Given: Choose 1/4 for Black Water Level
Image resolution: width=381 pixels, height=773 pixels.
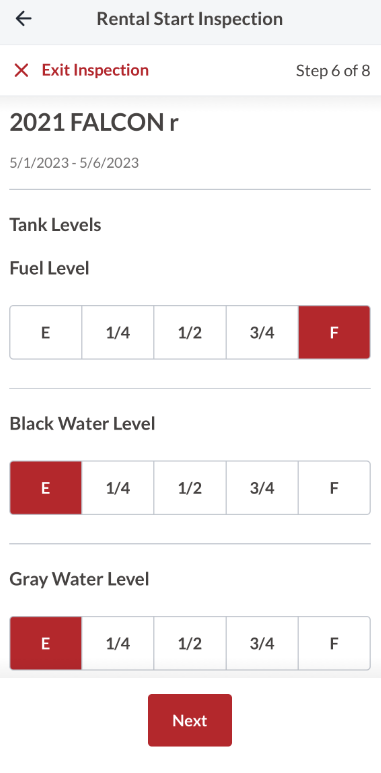Looking at the screenshot, I should pyautogui.click(x=118, y=488).
